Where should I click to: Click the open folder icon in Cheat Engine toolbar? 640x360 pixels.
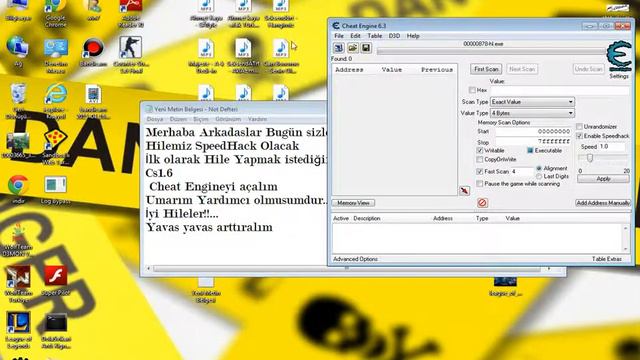(353, 48)
